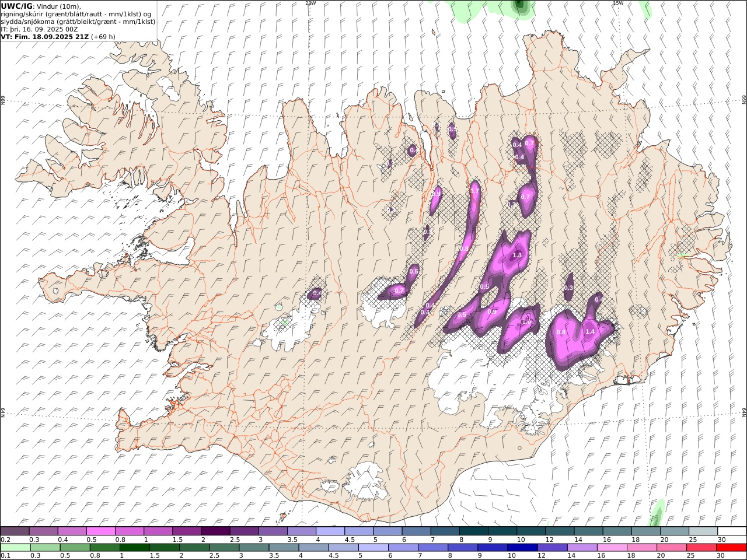747x560 pixels.
Task: Click the top-legend swatch starting at 18
Action: [x=645, y=531]
